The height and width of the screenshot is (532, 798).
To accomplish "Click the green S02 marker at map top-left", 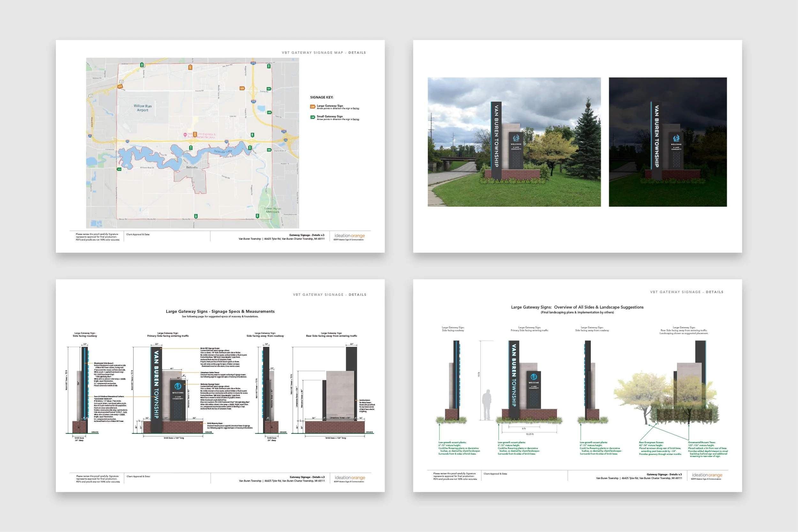I will [x=142, y=65].
